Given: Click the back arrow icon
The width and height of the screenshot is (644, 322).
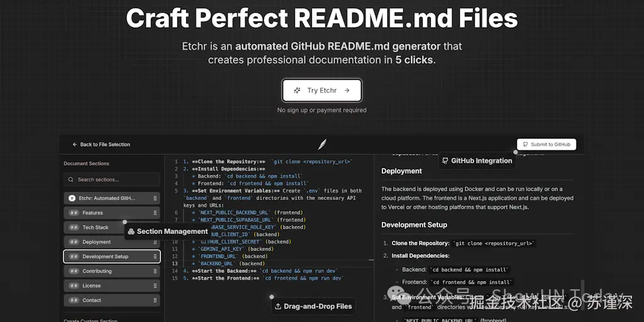Looking at the screenshot, I should [x=75, y=145].
